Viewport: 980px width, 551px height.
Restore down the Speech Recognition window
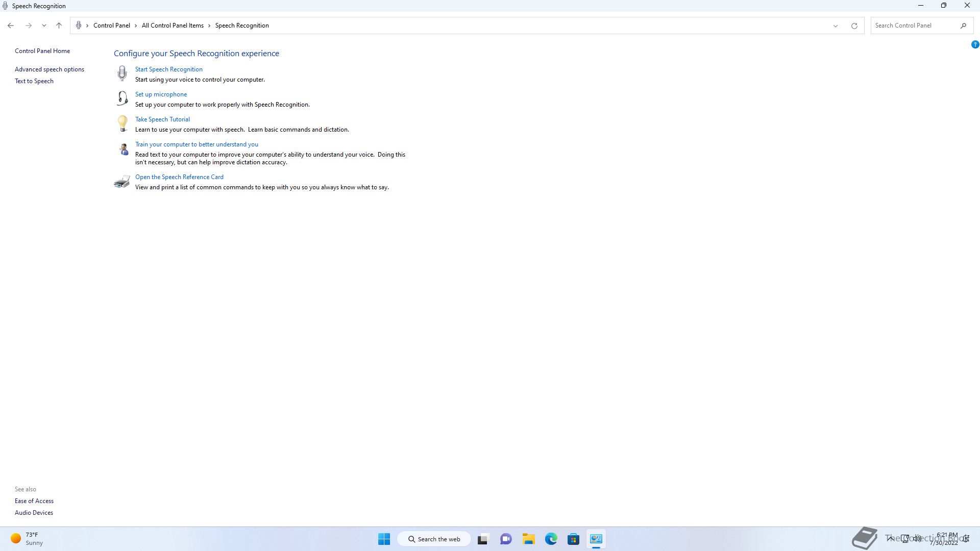(944, 6)
